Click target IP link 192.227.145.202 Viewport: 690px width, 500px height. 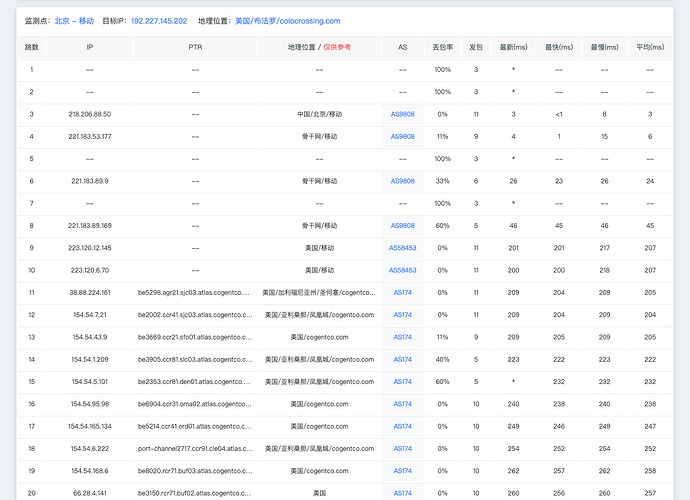click(x=159, y=21)
